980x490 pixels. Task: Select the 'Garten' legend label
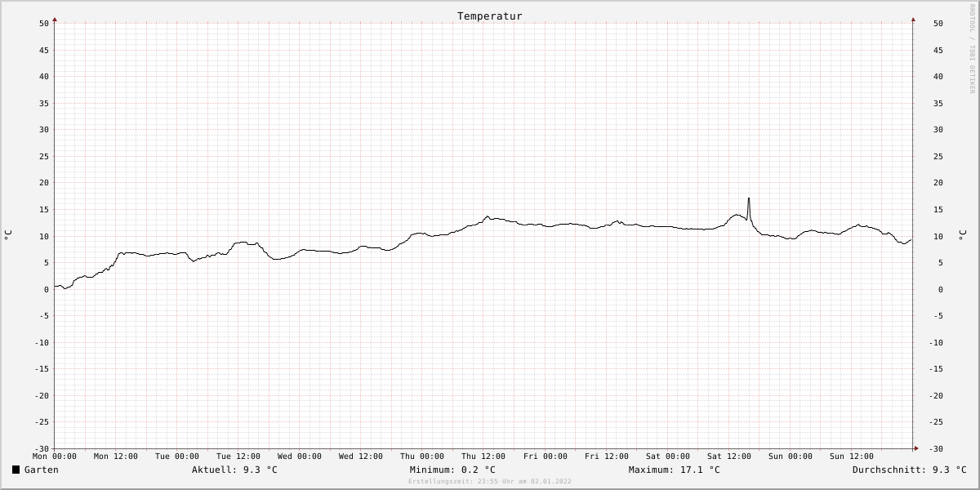pyautogui.click(x=41, y=470)
